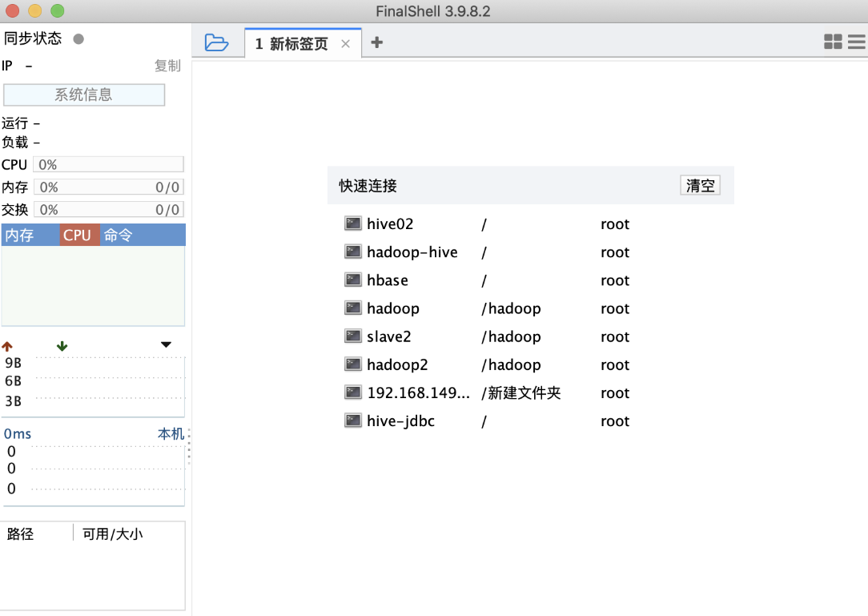Connect to hadoop-hive host
The width and height of the screenshot is (868, 616).
pos(412,252)
